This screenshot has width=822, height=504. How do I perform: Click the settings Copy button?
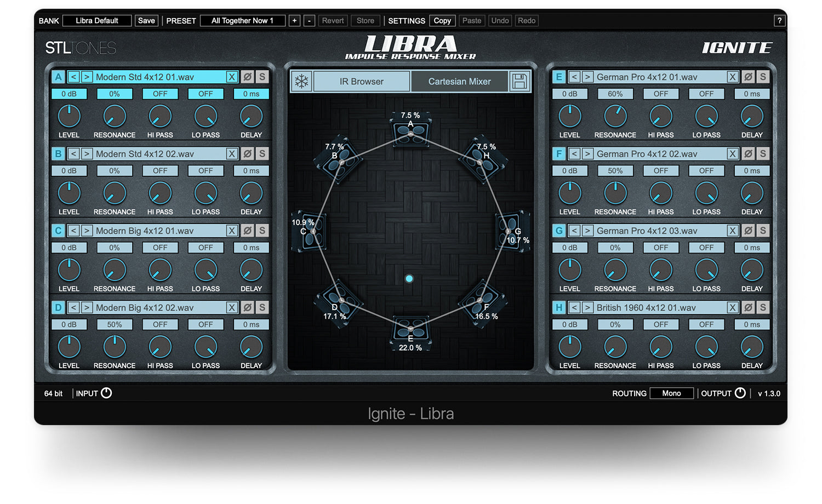pyautogui.click(x=442, y=21)
